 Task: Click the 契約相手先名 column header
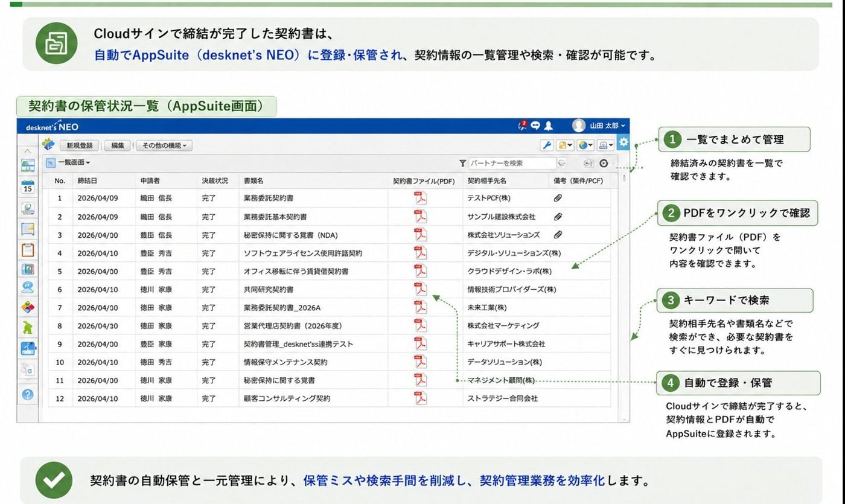[486, 180]
